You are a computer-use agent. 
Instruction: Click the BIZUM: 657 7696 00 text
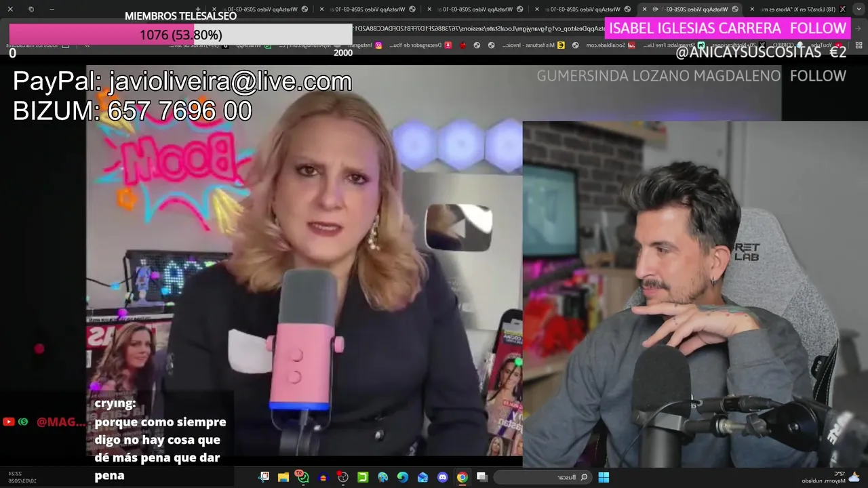pyautogui.click(x=132, y=110)
